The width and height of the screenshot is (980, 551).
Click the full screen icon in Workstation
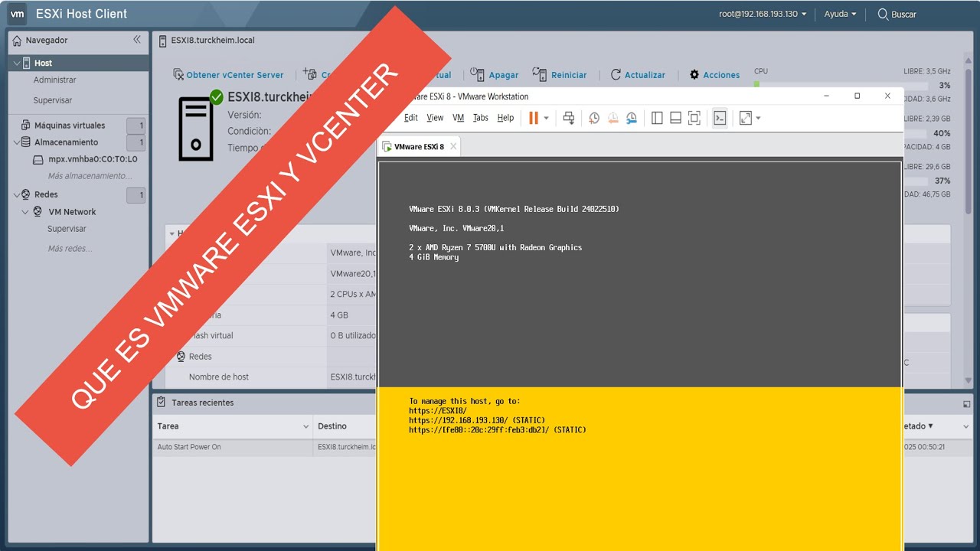point(694,118)
